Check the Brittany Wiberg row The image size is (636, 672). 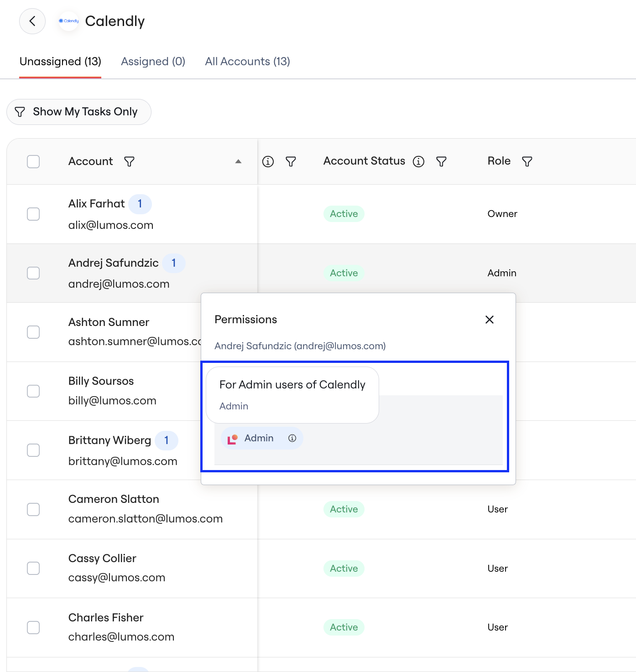(x=33, y=450)
